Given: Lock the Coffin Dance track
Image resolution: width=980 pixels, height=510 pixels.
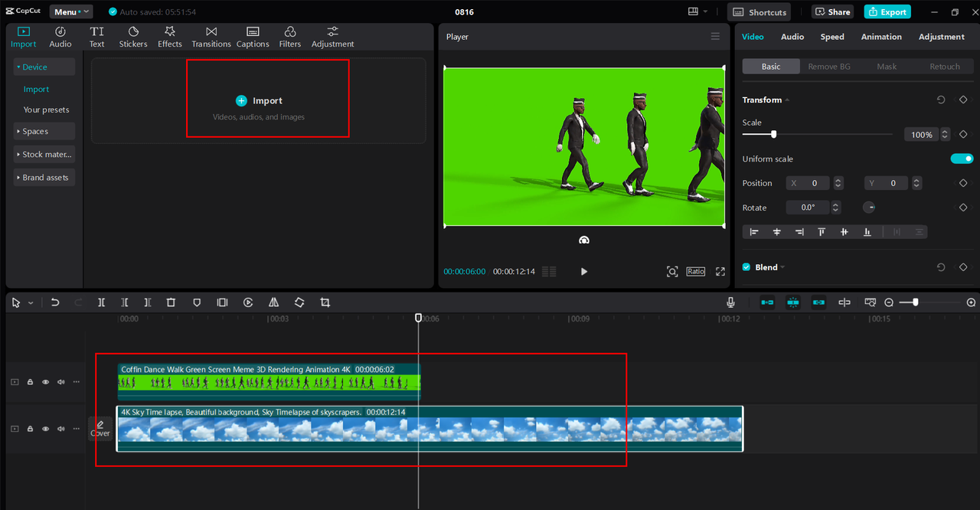Looking at the screenshot, I should pos(30,381).
